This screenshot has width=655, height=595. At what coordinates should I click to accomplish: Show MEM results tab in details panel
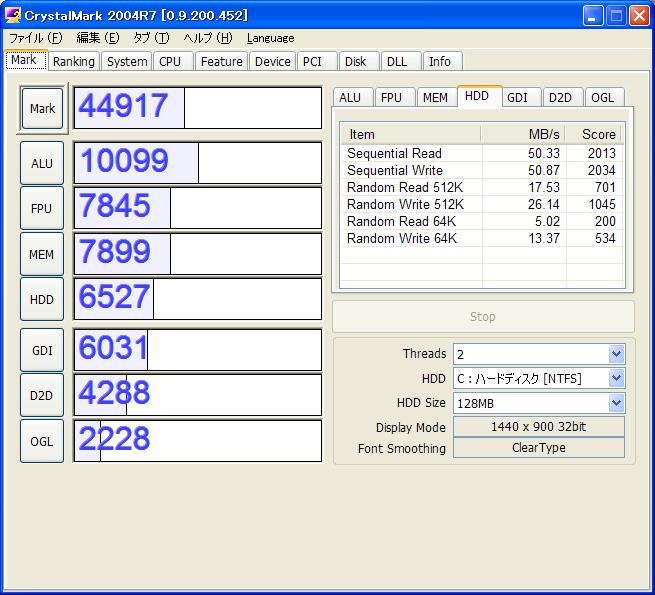pos(437,97)
